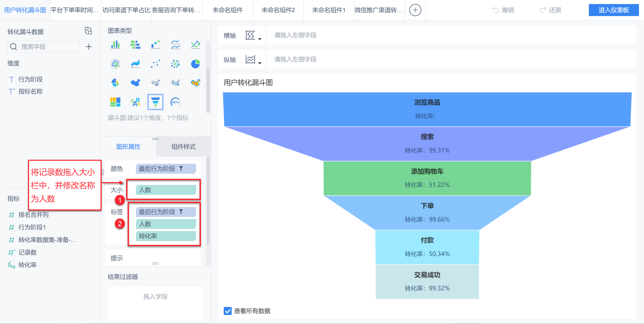Viewport: 644px width, 324px height.
Task: Choose the pie chart type icon
Action: [195, 64]
